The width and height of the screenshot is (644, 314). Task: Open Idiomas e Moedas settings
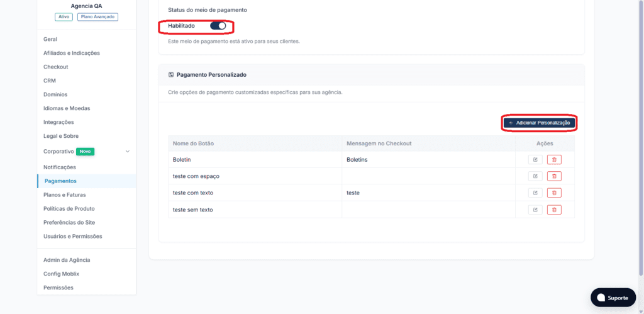pyautogui.click(x=67, y=108)
